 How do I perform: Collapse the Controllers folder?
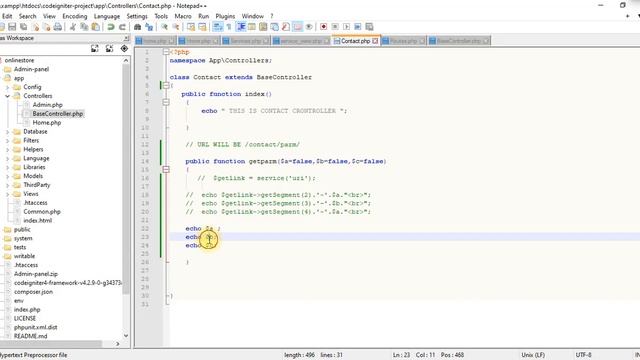click(7, 96)
